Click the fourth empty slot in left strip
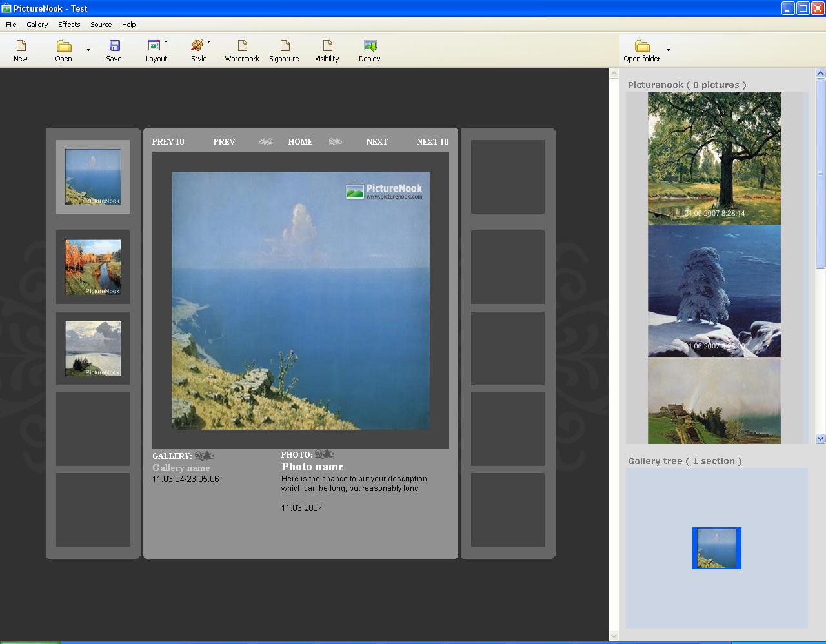826x644 pixels. tap(93, 429)
